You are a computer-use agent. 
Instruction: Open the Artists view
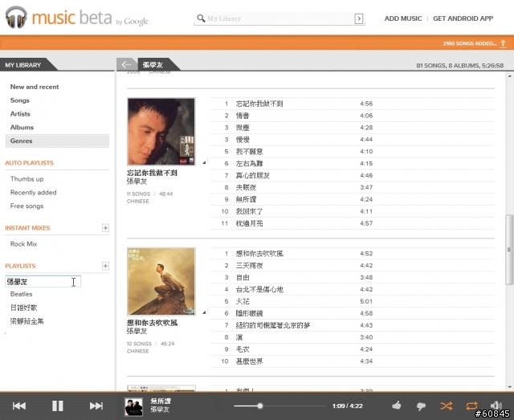20,114
